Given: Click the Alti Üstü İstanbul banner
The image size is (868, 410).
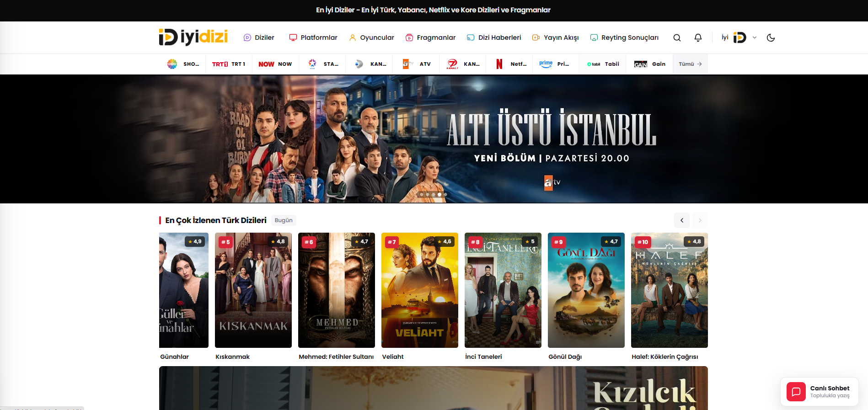Looking at the screenshot, I should pos(434,139).
